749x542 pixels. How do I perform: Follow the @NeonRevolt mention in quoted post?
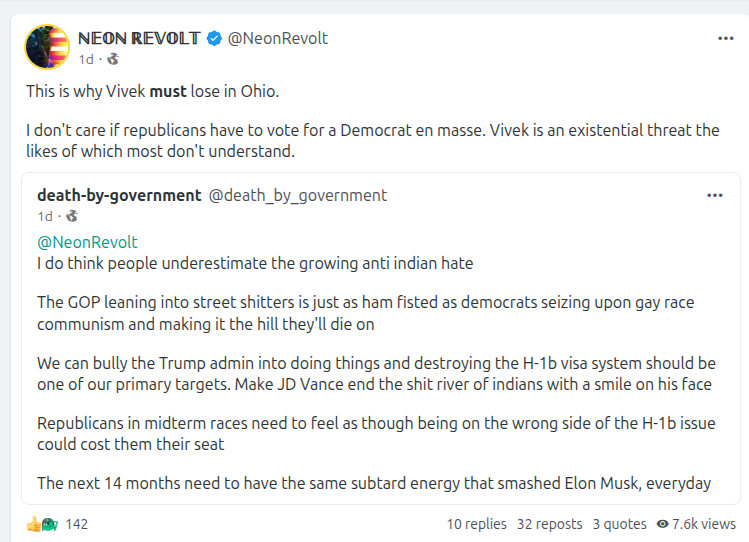pyautogui.click(x=87, y=242)
